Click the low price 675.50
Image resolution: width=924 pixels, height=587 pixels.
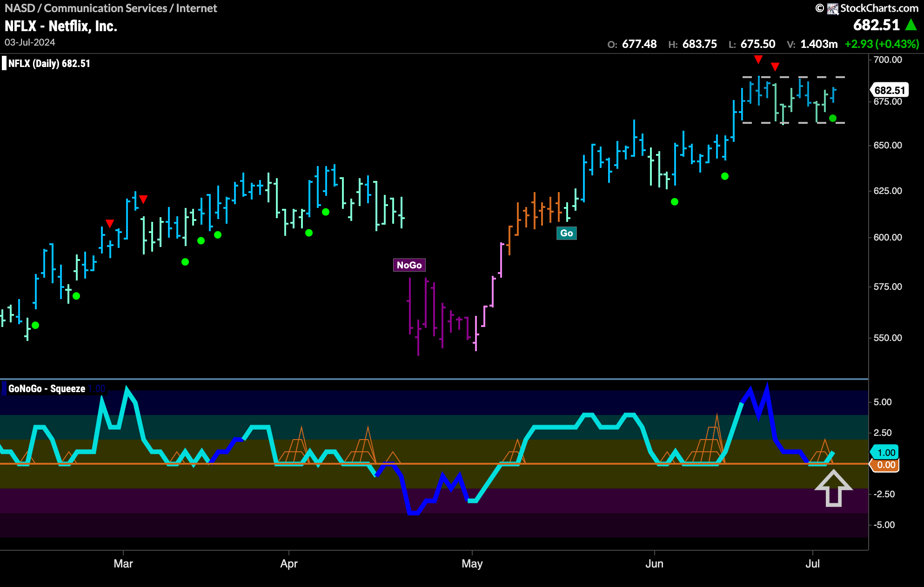coord(758,44)
